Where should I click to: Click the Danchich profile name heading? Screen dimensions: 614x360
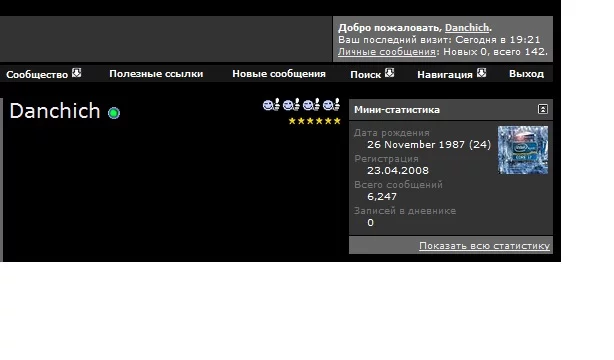pyautogui.click(x=55, y=111)
